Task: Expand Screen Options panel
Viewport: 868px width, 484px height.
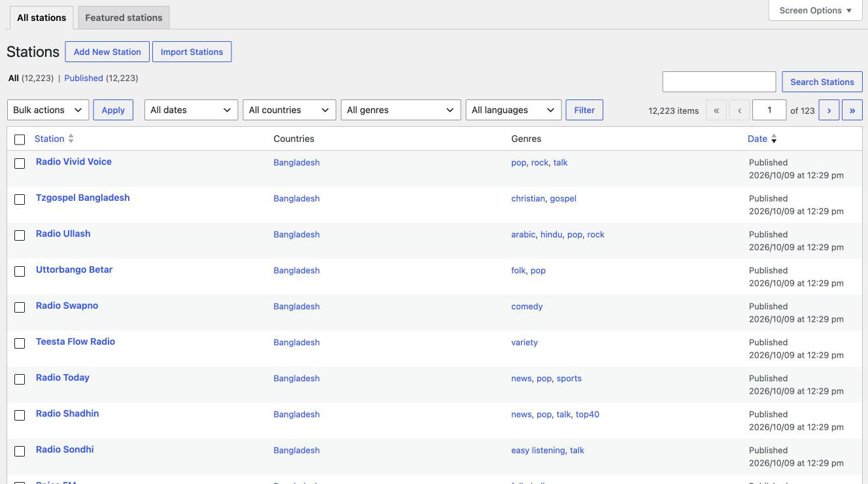Action: pos(816,10)
